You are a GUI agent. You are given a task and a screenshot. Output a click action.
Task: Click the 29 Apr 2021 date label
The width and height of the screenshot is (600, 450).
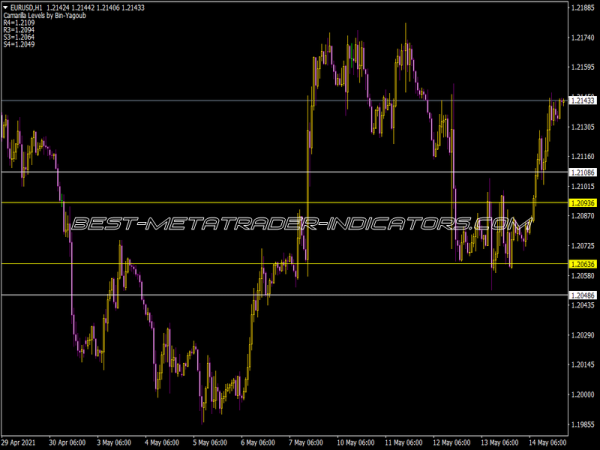[x=22, y=441]
